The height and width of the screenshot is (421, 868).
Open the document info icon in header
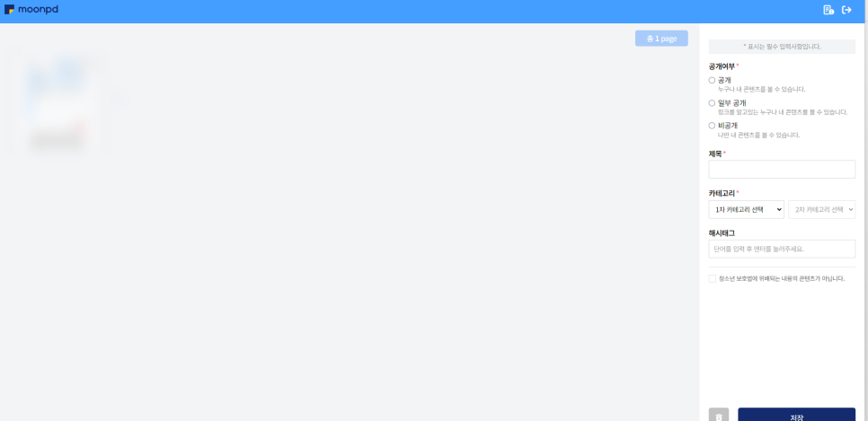click(828, 10)
